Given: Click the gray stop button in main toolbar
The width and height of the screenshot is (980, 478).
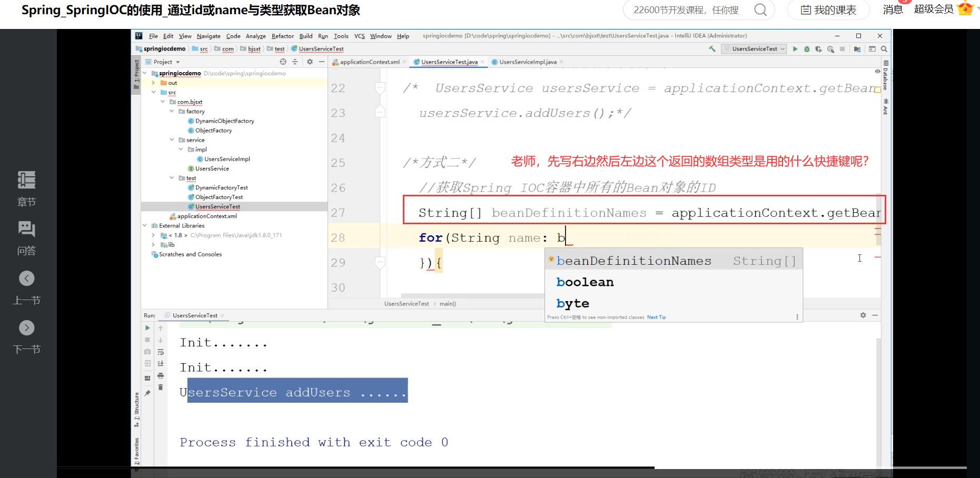Looking at the screenshot, I should (x=842, y=49).
